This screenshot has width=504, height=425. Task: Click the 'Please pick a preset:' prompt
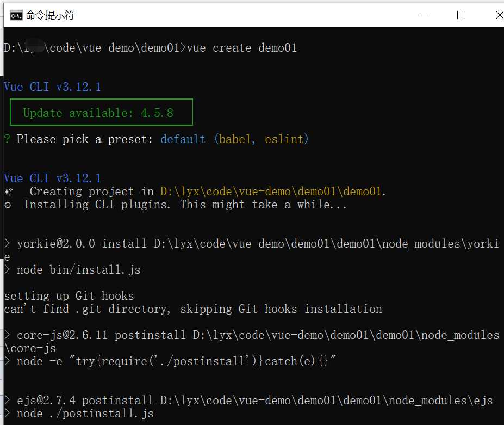coord(84,139)
